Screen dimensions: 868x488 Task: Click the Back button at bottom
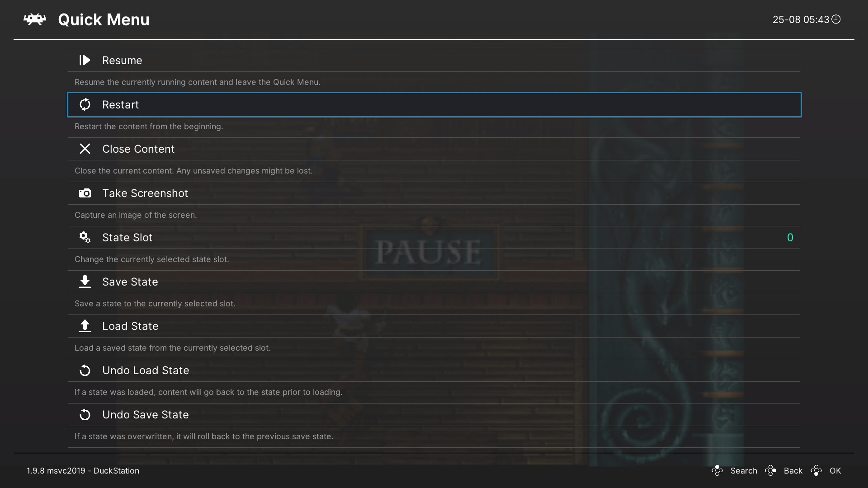point(793,471)
